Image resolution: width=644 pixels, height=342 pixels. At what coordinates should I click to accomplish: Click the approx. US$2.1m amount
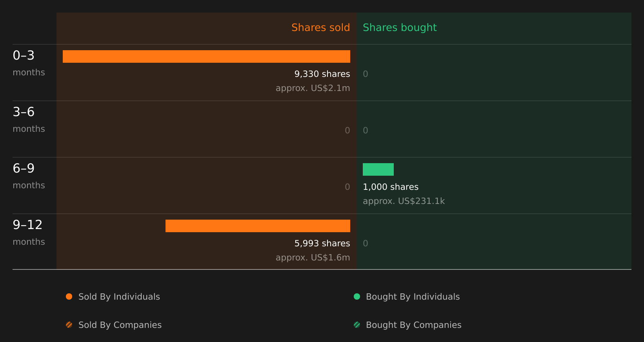[313, 88]
